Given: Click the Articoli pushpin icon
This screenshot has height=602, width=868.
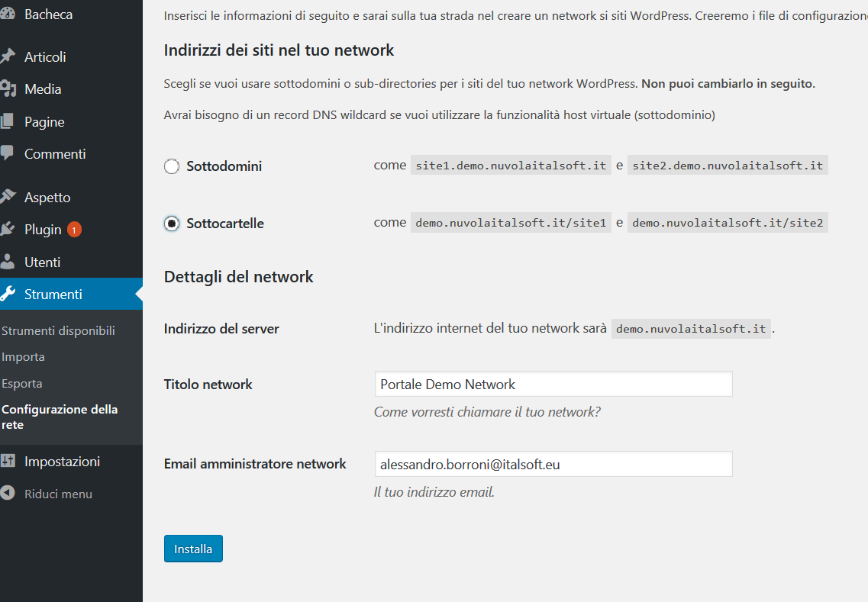Looking at the screenshot, I should 8,57.
